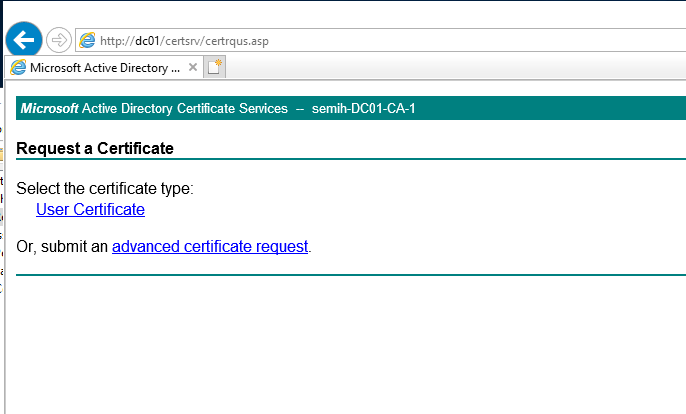The width and height of the screenshot is (686, 414).
Task: Click the teal line below the advanced request text
Action: (350, 274)
